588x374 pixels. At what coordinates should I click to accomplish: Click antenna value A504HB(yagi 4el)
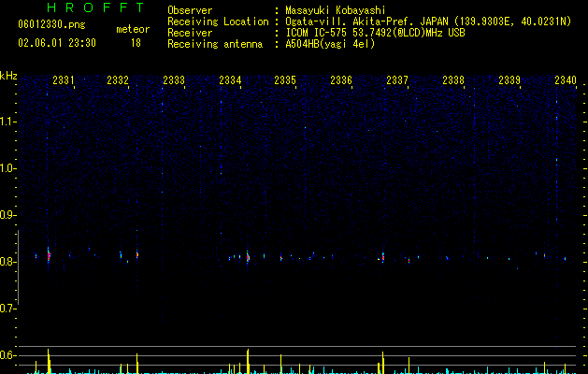[330, 44]
